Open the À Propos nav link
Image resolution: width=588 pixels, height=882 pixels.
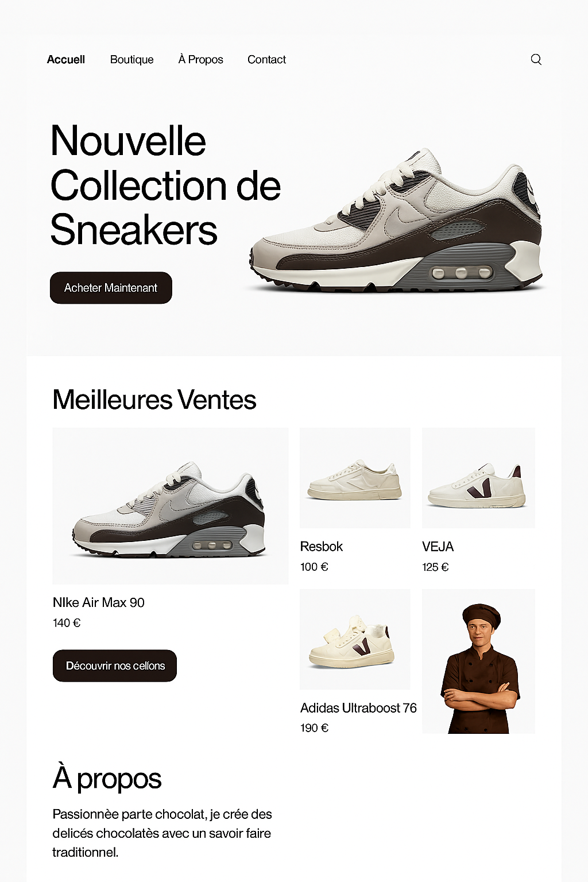200,60
